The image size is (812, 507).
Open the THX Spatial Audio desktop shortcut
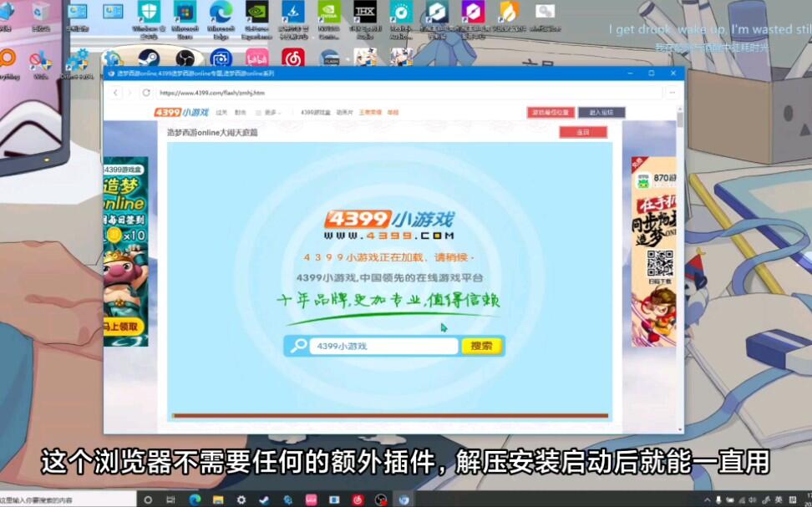(365, 20)
